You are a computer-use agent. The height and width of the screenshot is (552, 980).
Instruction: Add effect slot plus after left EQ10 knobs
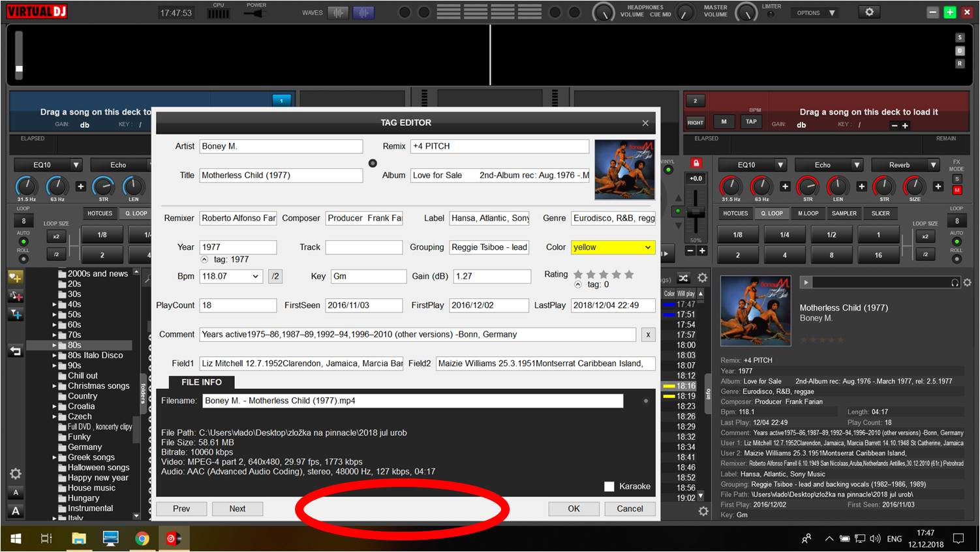tap(81, 187)
